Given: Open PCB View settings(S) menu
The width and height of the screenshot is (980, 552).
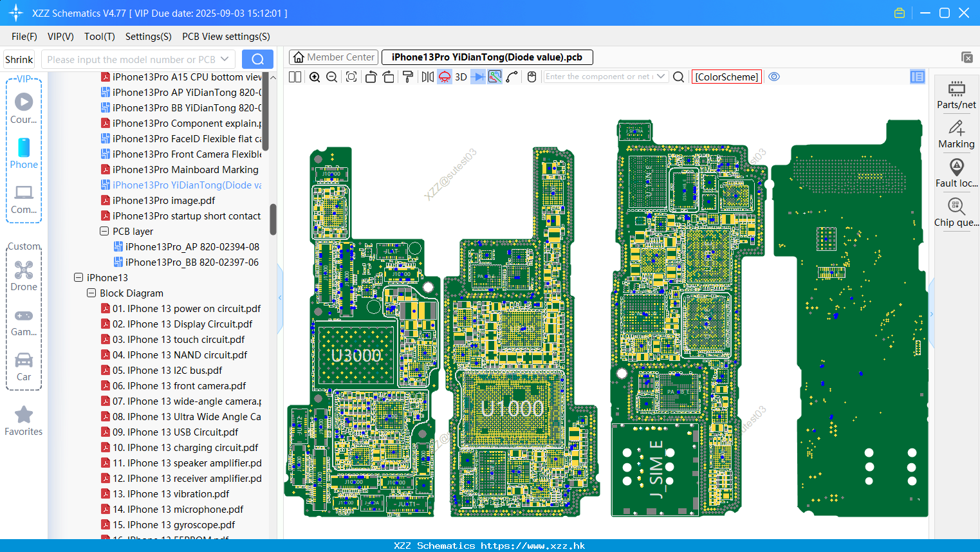Looking at the screenshot, I should [226, 37].
